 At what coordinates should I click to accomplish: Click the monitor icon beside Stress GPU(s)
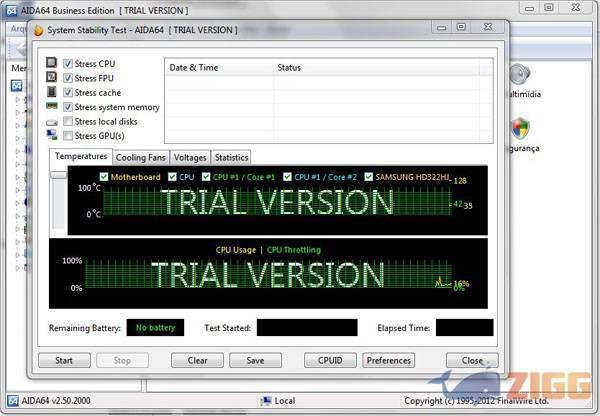tap(52, 136)
